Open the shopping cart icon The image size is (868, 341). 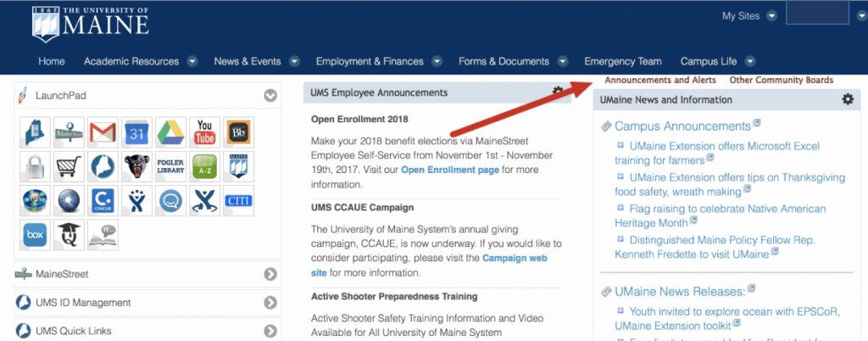point(69,166)
